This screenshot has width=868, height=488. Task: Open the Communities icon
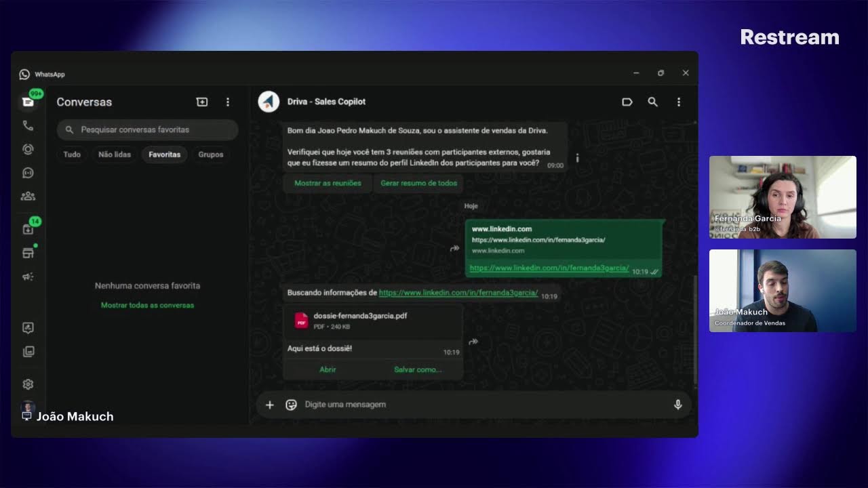tap(28, 197)
